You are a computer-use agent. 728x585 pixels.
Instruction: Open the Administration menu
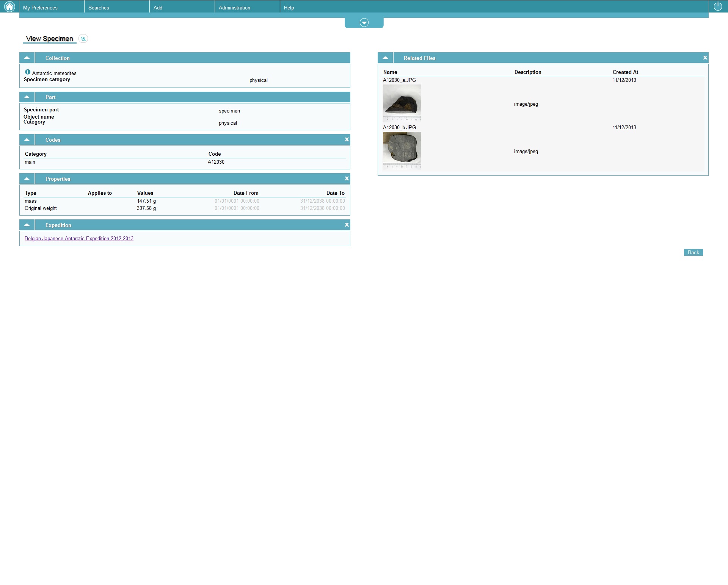pyautogui.click(x=234, y=8)
